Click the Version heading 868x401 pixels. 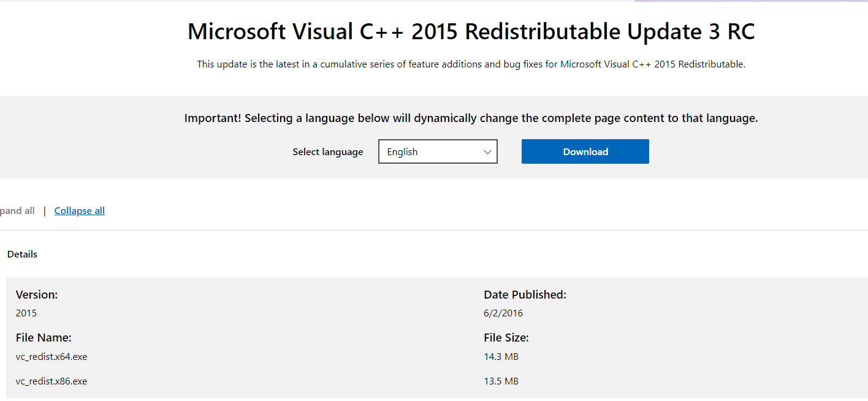point(37,294)
